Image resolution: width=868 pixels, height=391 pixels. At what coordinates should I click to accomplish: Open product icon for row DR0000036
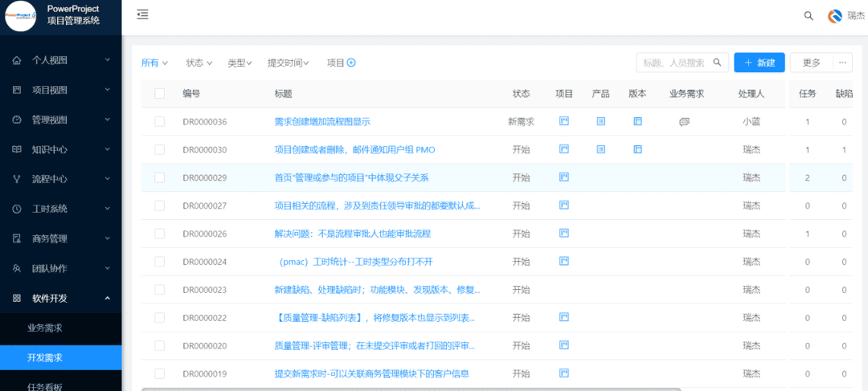[x=600, y=121]
